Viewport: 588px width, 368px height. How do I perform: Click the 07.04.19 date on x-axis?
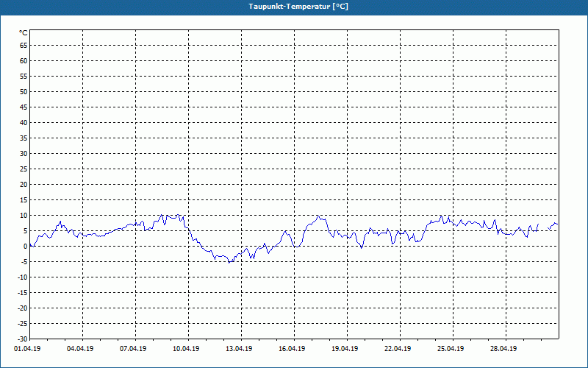[x=135, y=349]
